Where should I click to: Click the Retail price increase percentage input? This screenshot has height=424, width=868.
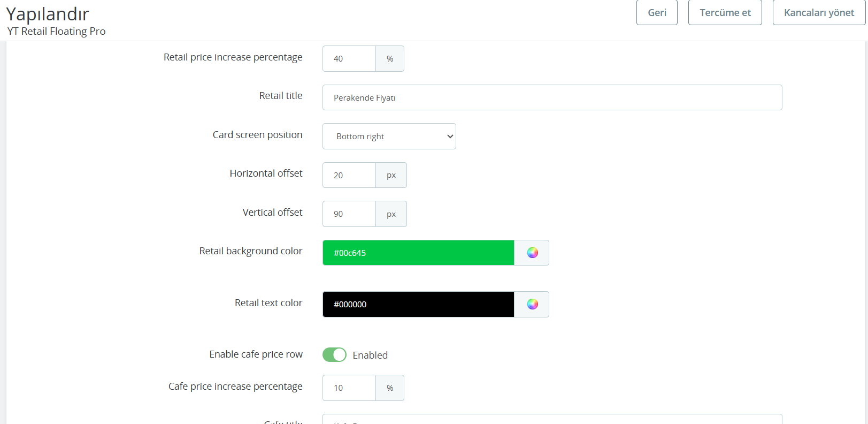point(349,59)
